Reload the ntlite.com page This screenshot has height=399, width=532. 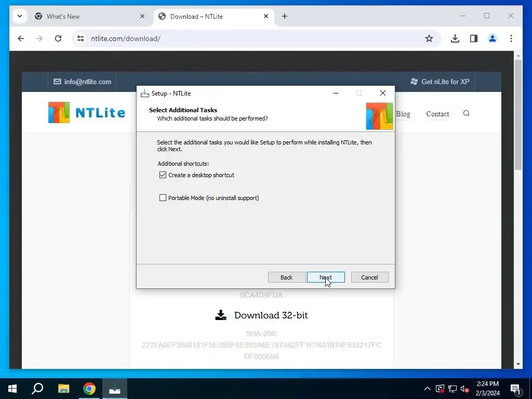[58, 38]
